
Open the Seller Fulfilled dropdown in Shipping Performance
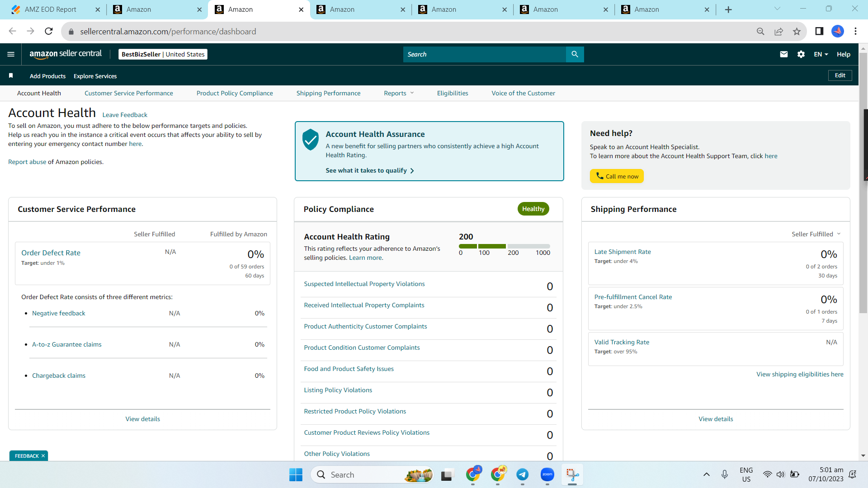[816, 234]
